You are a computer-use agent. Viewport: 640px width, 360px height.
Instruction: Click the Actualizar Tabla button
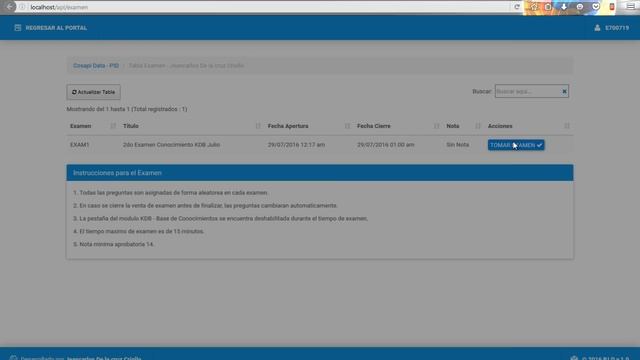point(93,92)
